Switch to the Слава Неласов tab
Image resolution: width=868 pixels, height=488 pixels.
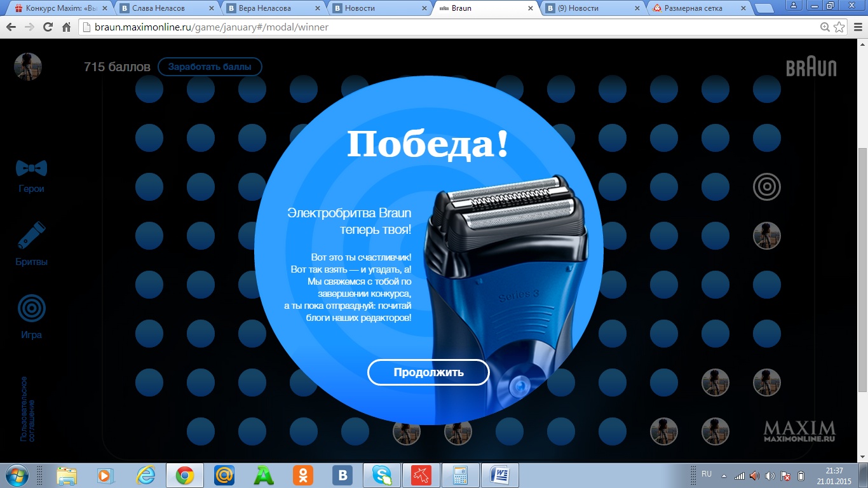coord(165,8)
